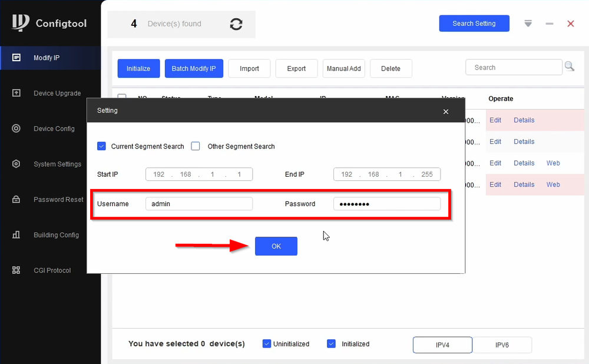Open Manual Add

[343, 68]
